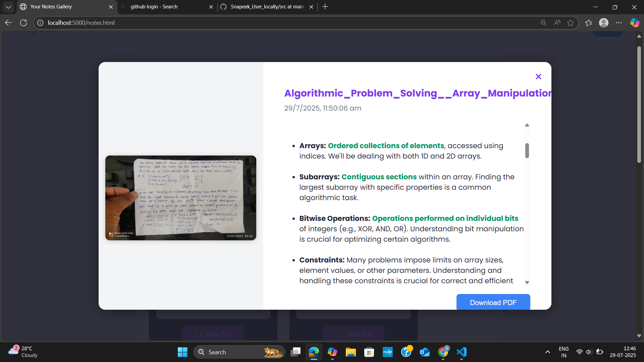Click the site information icon beside the URL

click(x=40, y=22)
